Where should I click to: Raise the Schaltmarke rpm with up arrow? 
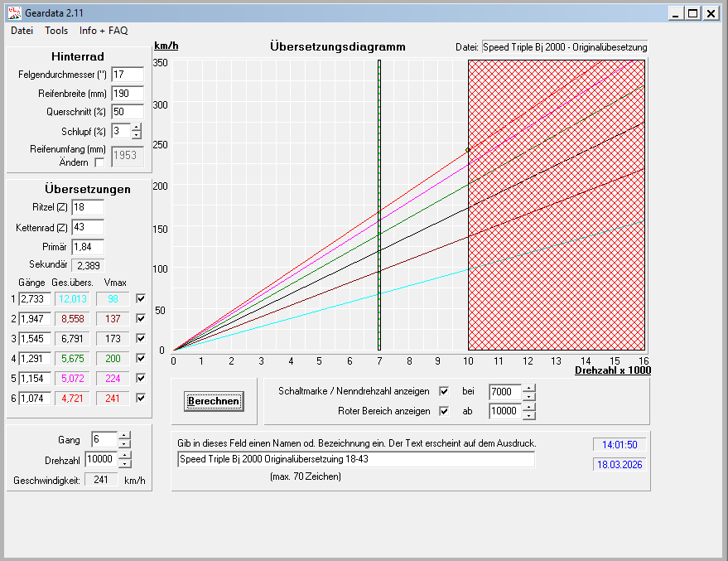click(x=530, y=387)
